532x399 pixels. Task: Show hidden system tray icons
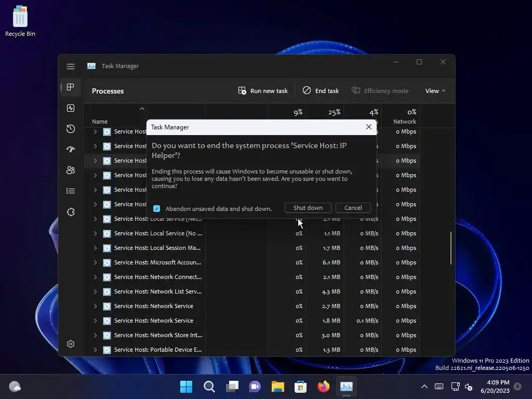click(424, 387)
